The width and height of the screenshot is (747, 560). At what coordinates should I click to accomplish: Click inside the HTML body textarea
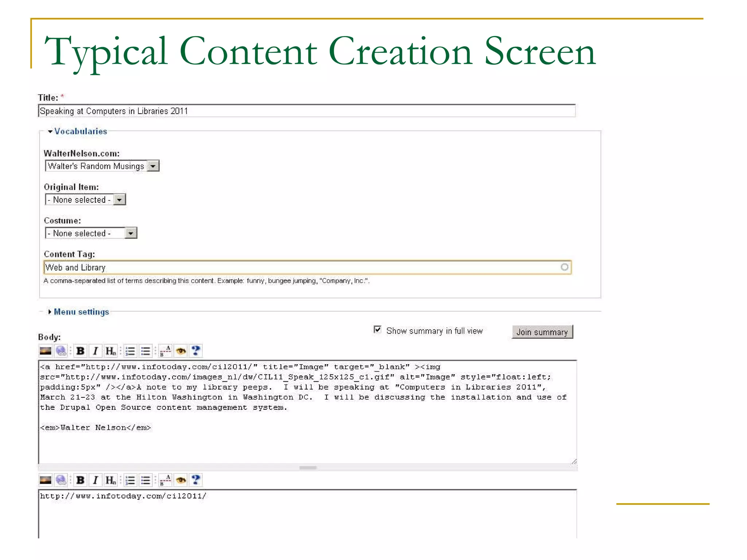(307, 412)
